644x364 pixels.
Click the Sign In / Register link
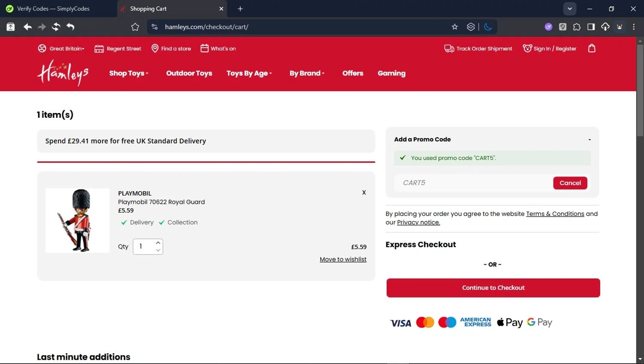coord(555,49)
